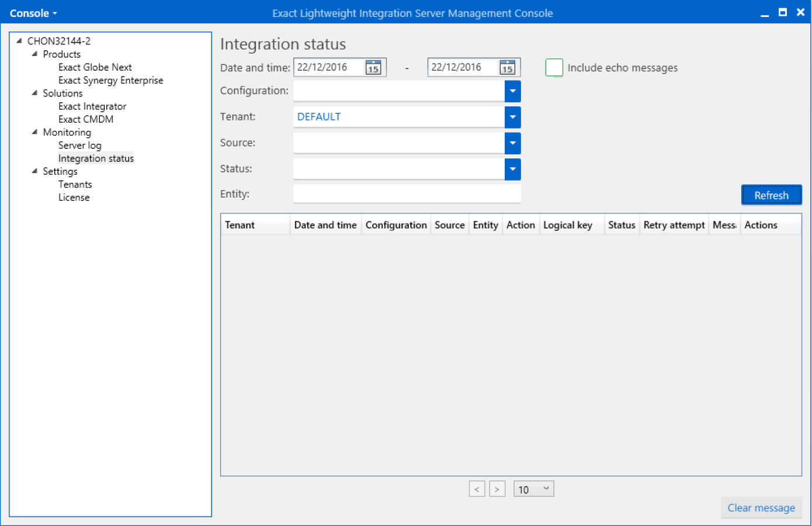
Task: Collapse the CHON32144-2 tree node
Action: (19, 41)
